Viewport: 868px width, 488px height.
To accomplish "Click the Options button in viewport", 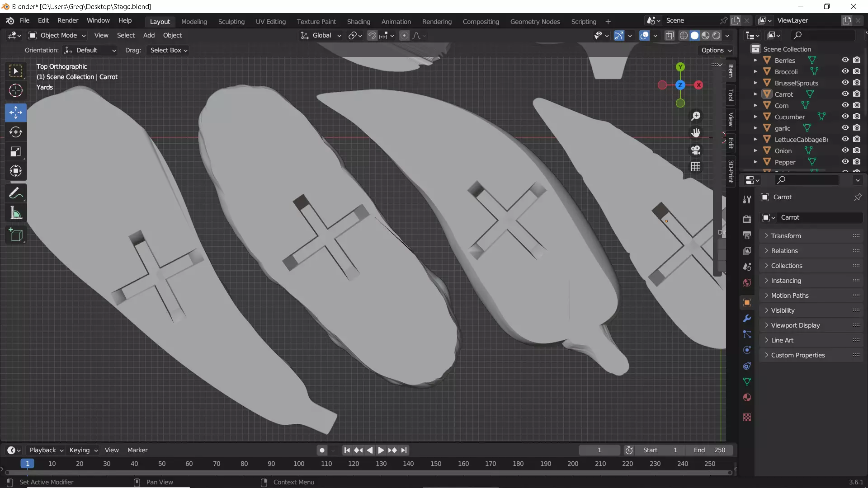I will click(716, 50).
